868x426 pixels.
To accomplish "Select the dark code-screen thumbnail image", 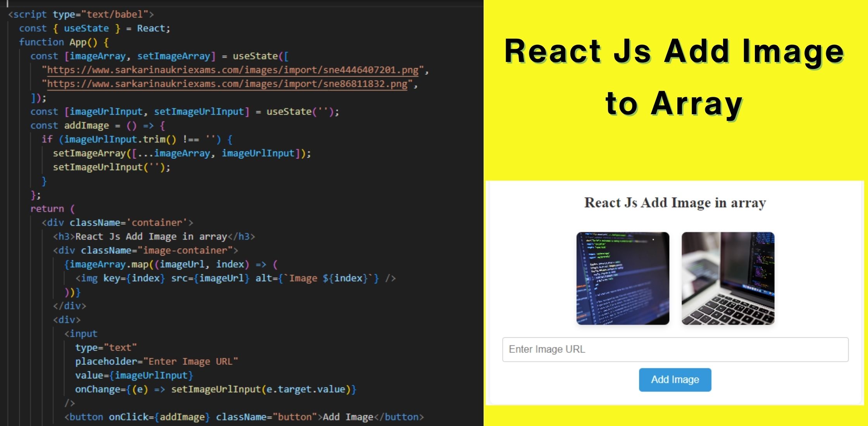I will tap(623, 278).
